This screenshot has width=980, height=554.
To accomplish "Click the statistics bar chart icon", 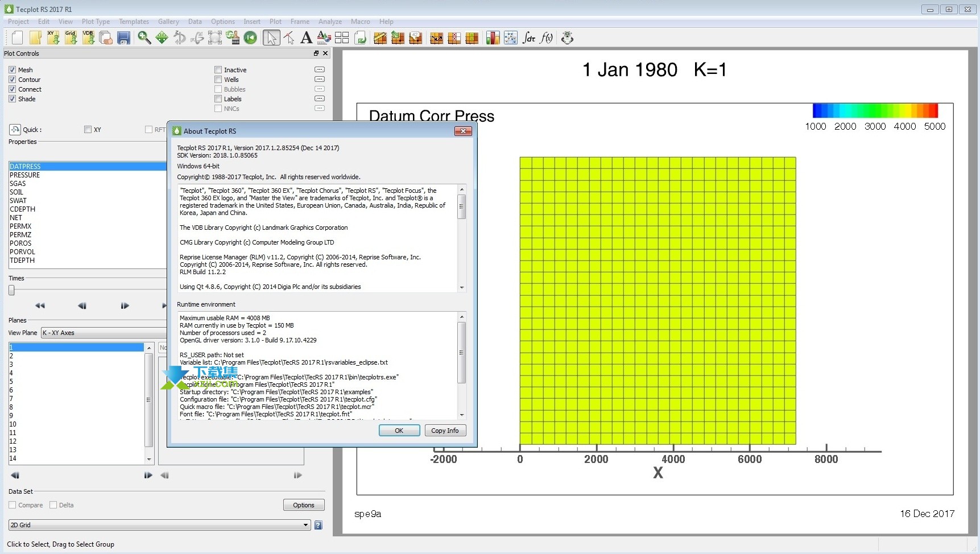I will [x=493, y=38].
